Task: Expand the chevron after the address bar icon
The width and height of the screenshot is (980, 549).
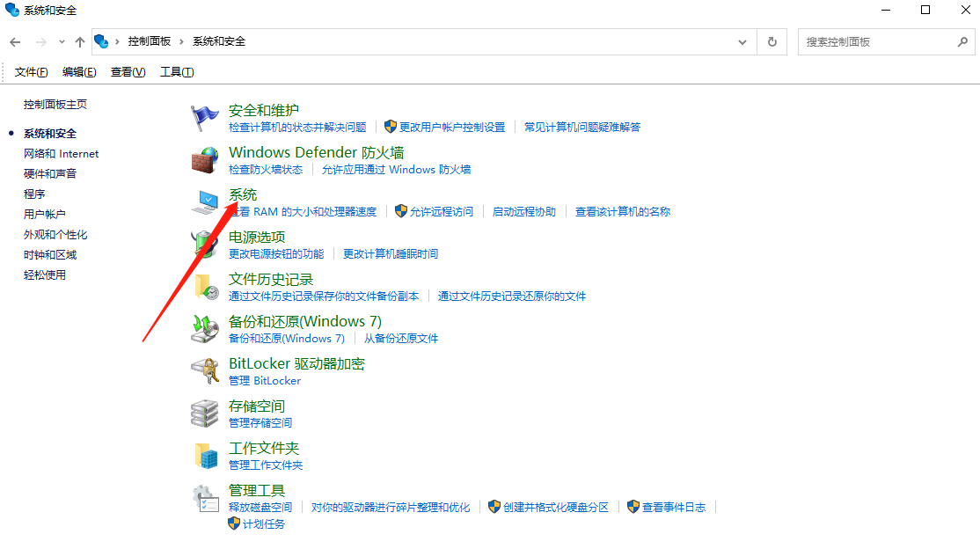Action: pyautogui.click(x=118, y=42)
